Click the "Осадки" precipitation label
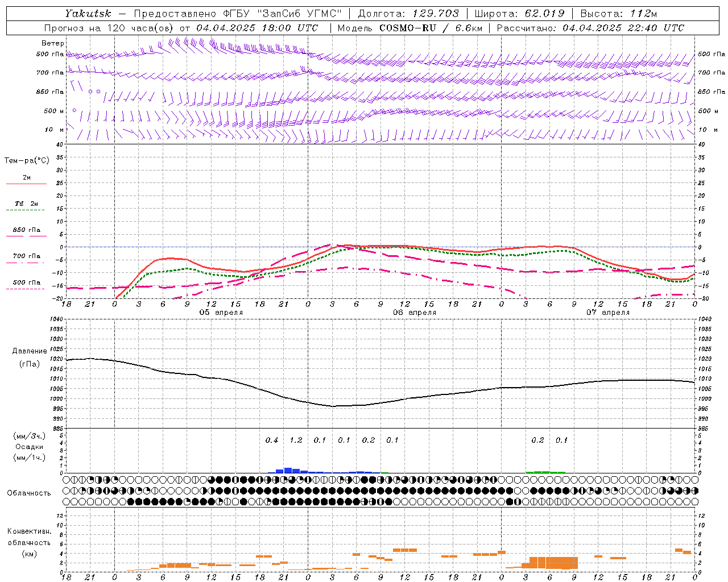The image size is (728, 582). 29,447
